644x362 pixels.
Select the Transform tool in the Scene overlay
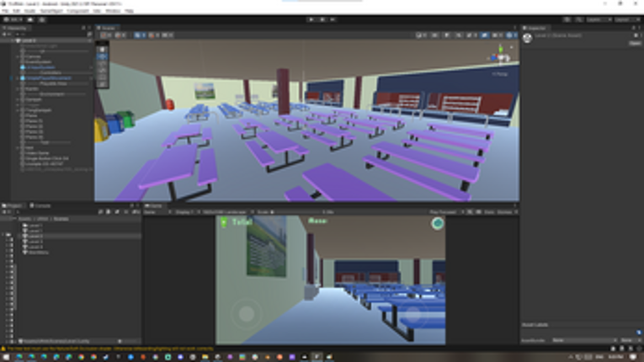click(x=102, y=85)
